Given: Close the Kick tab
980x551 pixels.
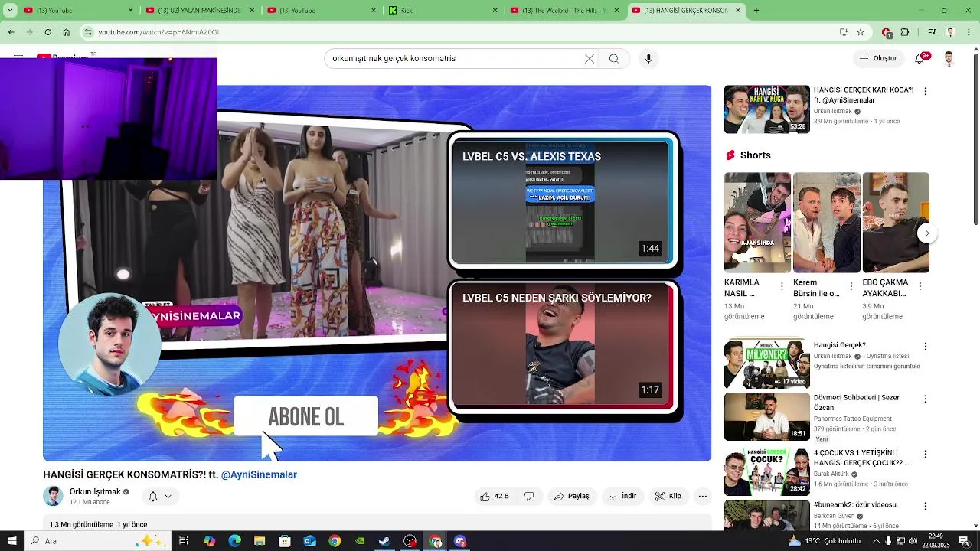Looking at the screenshot, I should pos(495,11).
